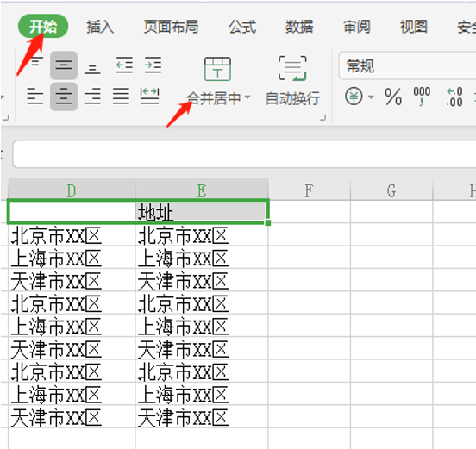Toggle 自动换行 wrap text
This screenshot has height=449, width=476.
[292, 81]
